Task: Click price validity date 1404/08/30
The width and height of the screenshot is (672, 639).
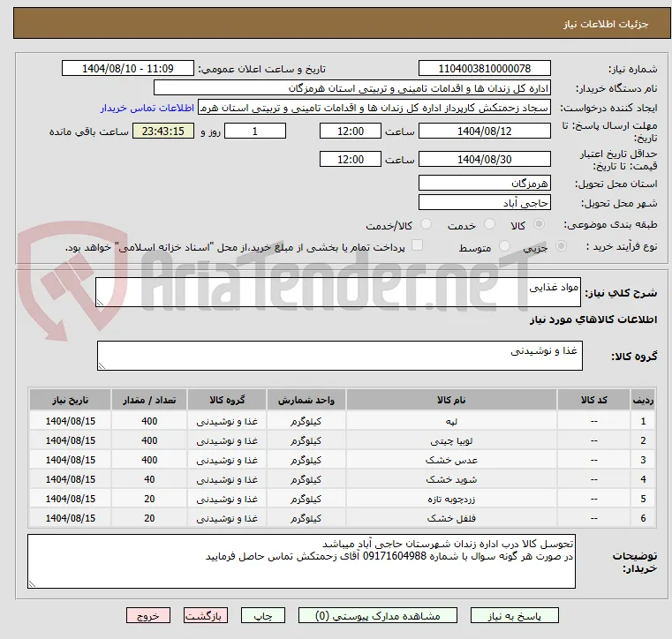Action: click(484, 160)
